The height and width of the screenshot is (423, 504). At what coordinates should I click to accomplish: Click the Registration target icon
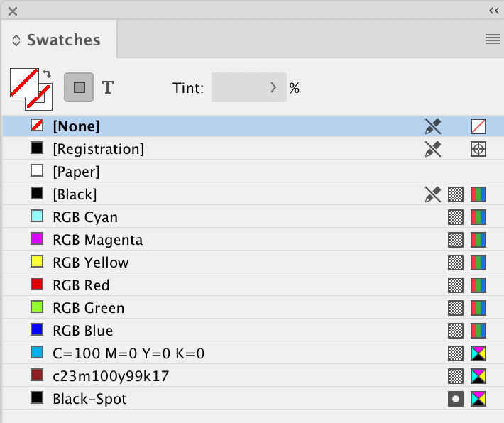(480, 149)
